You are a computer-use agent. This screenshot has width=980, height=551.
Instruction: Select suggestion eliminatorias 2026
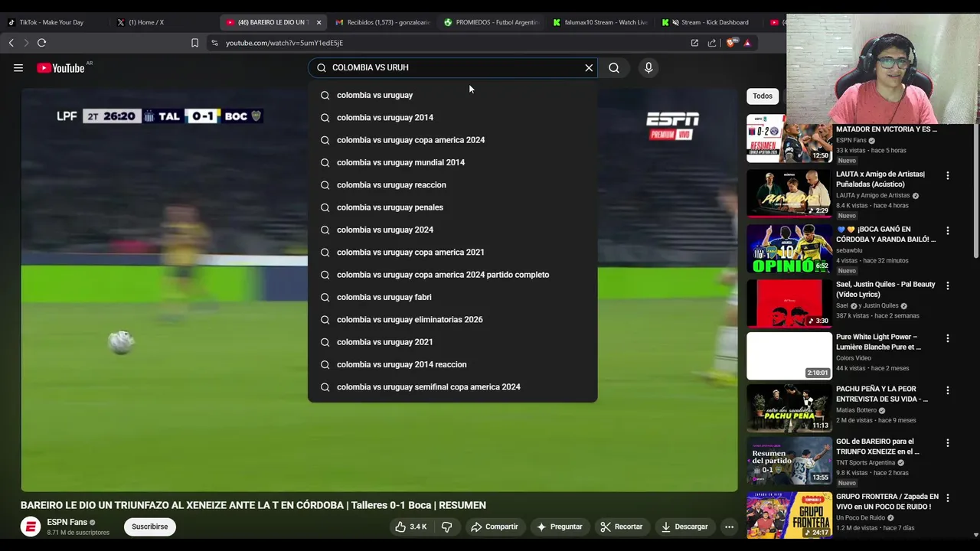tap(452, 319)
